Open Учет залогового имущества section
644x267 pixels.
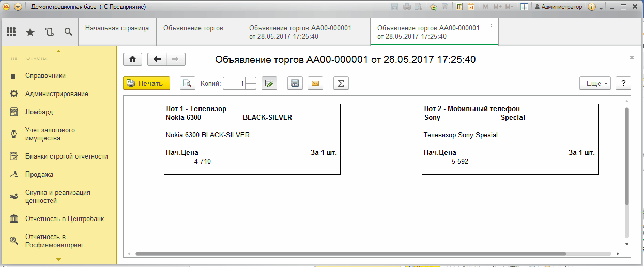pos(58,134)
